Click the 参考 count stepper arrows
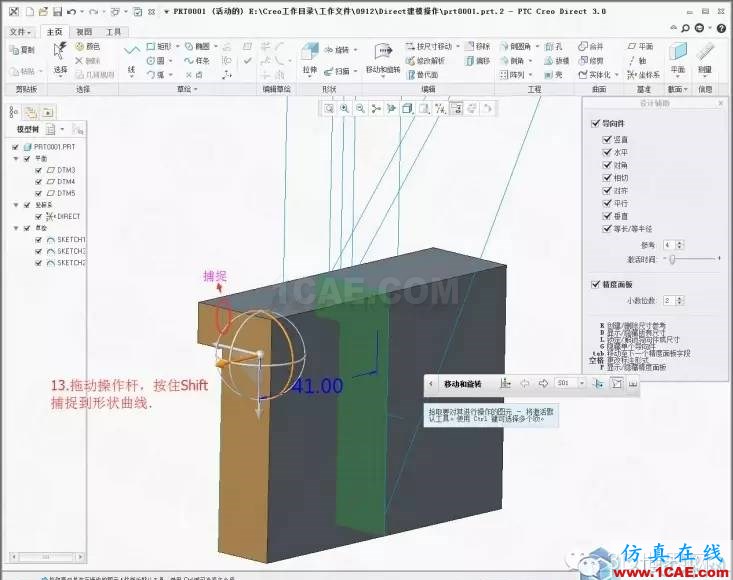The width and height of the screenshot is (733, 580). point(680,245)
